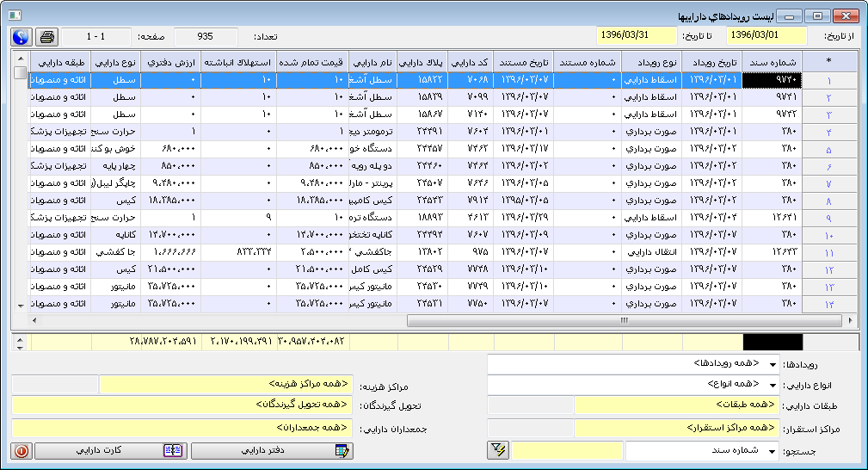This screenshot has width=868, height=470.
Task: Click the نوع رویداد column header
Action: [x=651, y=62]
